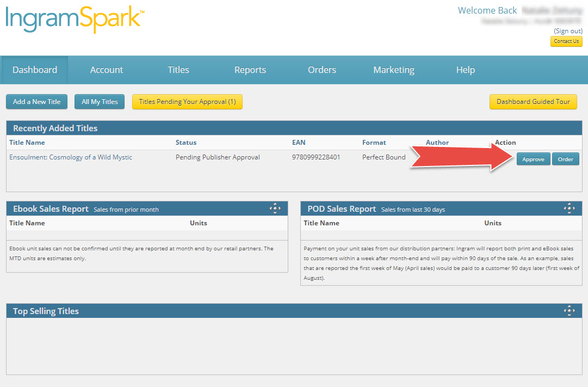Click the Format column header

374,143
